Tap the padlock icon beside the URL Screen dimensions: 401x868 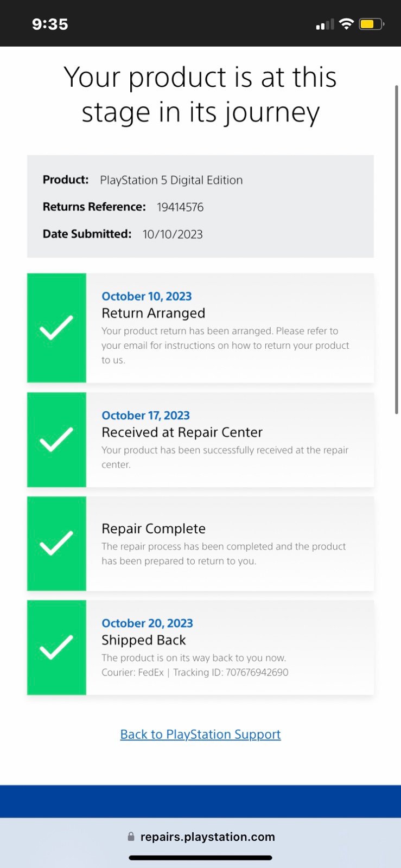click(131, 837)
